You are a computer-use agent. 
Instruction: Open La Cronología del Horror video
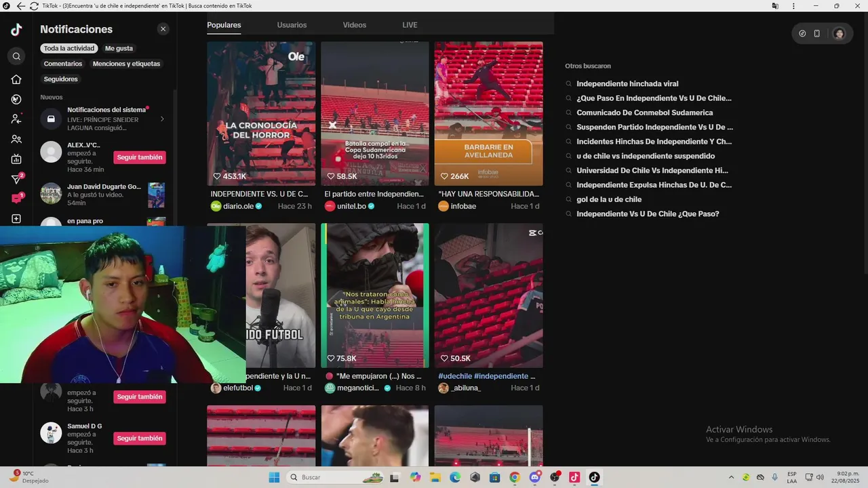(x=261, y=113)
